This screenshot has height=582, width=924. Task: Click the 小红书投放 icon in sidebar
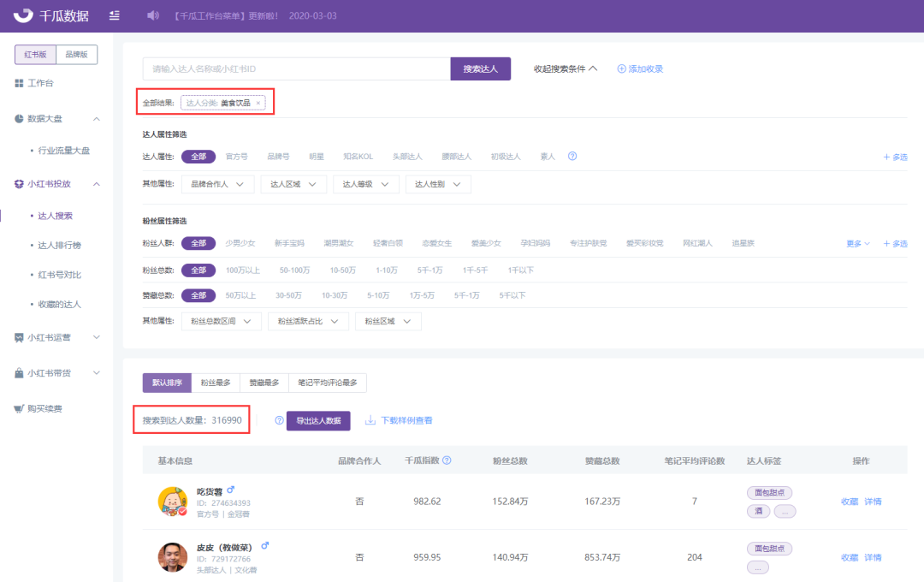19,184
